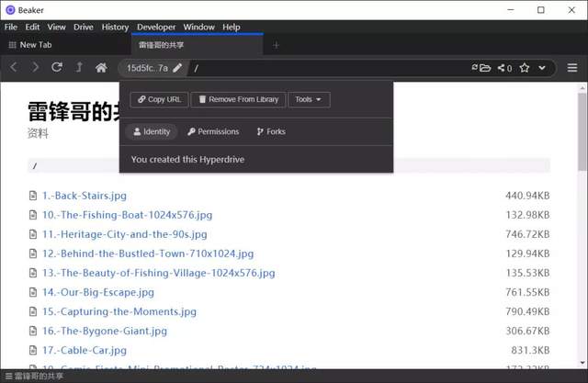Click file icon beside 16.-The-Bygone-Giant.jpg
Viewport: 588px width, 383px height.
33,331
